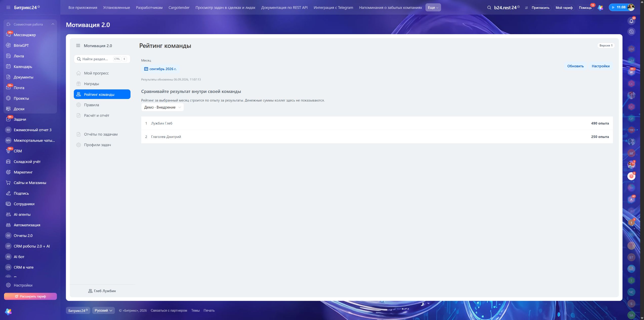Open Доски section
This screenshot has height=320, width=644.
click(19, 109)
